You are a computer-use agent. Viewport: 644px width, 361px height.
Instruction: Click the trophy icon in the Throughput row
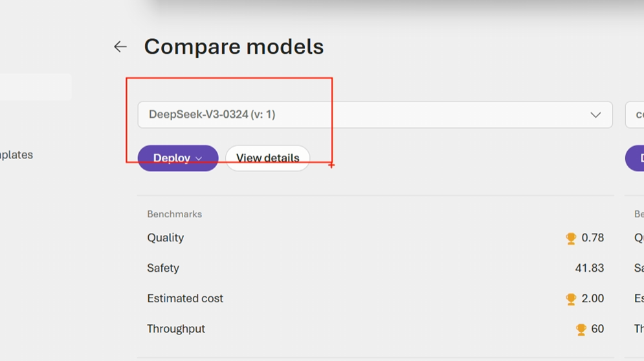(581, 329)
